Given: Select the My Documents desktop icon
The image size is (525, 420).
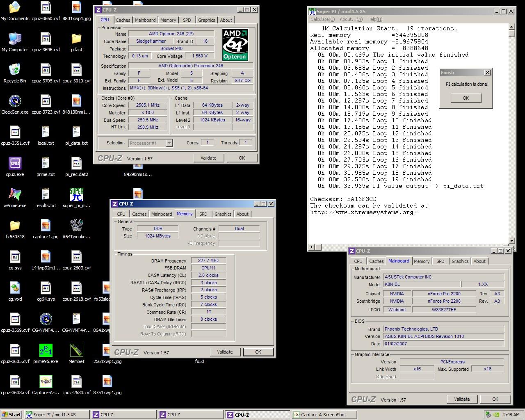Looking at the screenshot, I should [15, 7].
